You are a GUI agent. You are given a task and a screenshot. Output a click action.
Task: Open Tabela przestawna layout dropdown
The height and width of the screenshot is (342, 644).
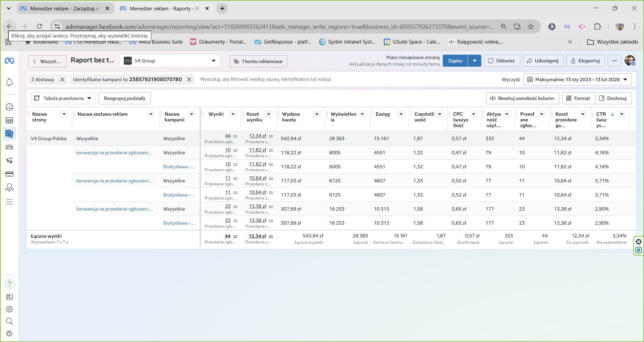pyautogui.click(x=63, y=98)
